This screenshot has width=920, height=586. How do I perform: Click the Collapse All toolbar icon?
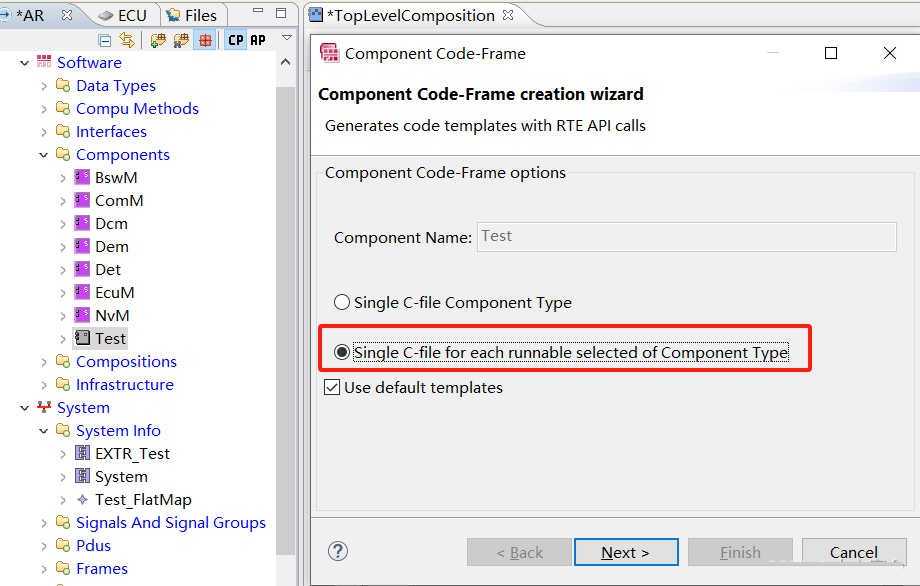(x=105, y=40)
